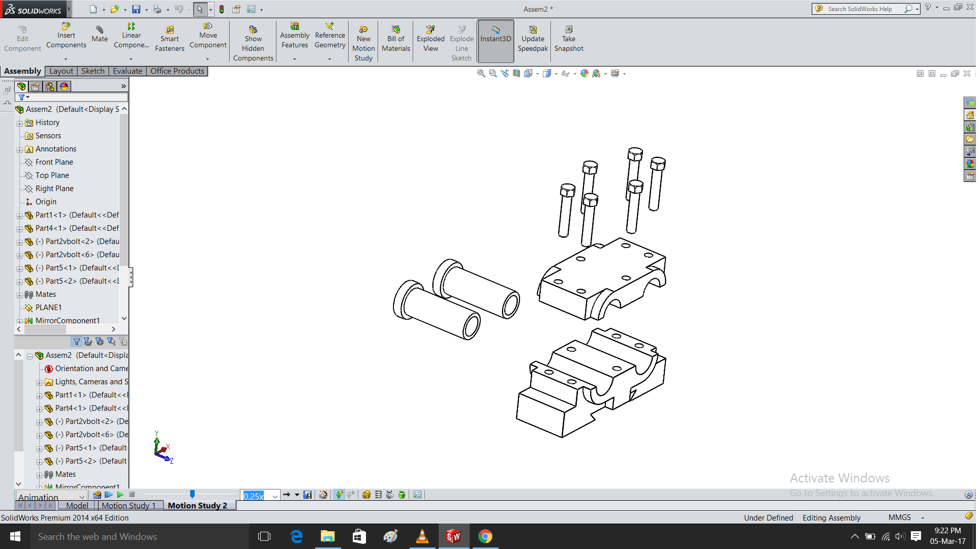Expand the Mates folder in top tree
Image resolution: width=980 pixels, height=549 pixels.
pos(20,295)
